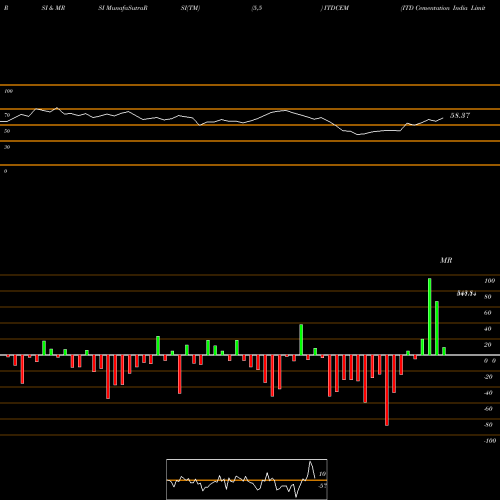Open the small overview chart thumbnail at bottom
This screenshot has width=500, height=500.
[x=247, y=479]
